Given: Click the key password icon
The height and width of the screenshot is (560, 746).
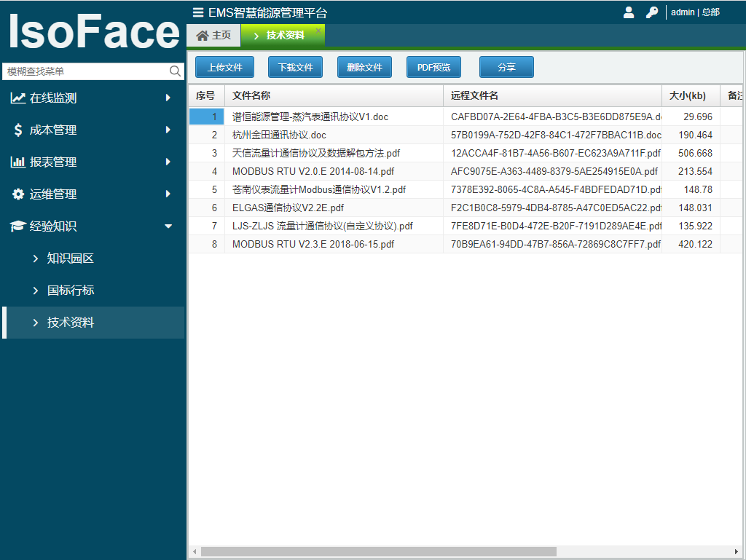Looking at the screenshot, I should (652, 12).
